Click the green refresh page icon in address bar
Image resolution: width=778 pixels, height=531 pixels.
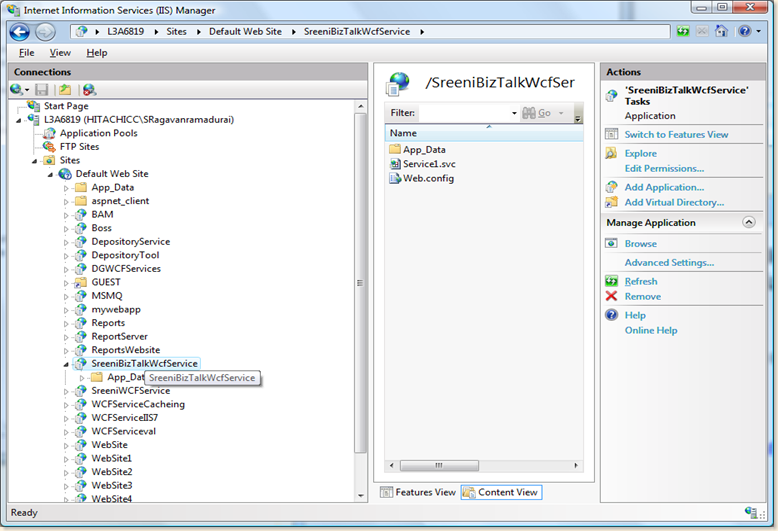point(683,31)
